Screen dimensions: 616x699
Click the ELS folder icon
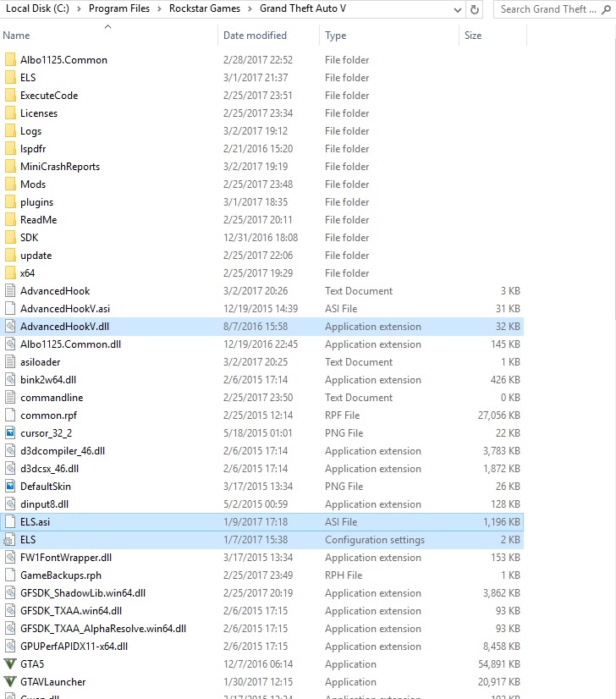click(x=10, y=78)
